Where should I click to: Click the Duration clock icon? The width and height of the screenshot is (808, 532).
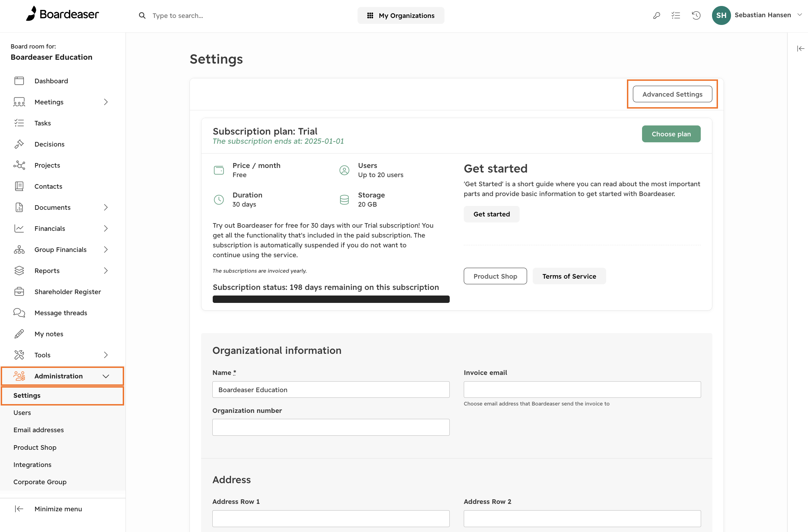219,200
